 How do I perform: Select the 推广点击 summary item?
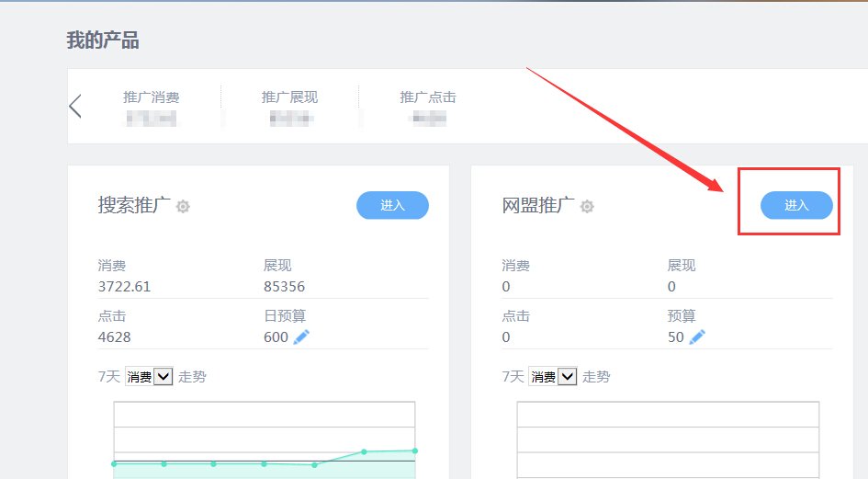tap(428, 107)
